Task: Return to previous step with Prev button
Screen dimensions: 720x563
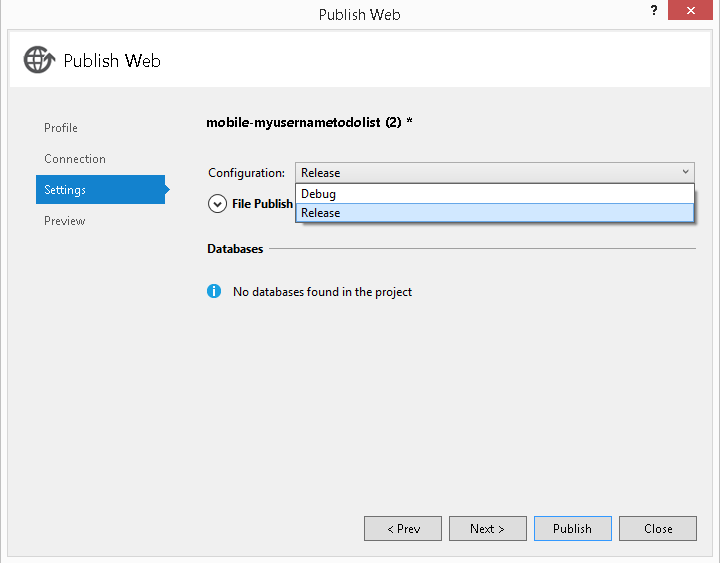Action: (x=403, y=529)
